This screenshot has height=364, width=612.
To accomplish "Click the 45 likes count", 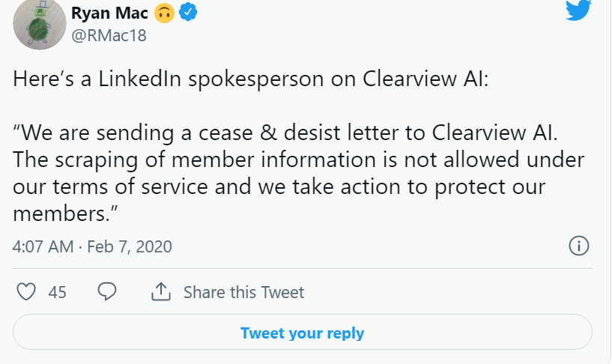I will pos(57,291).
